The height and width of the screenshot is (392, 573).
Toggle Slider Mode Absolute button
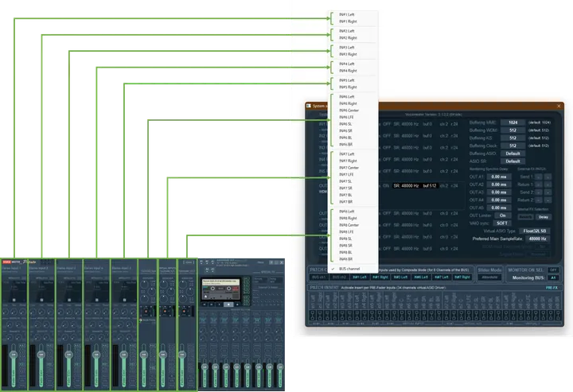pyautogui.click(x=489, y=278)
